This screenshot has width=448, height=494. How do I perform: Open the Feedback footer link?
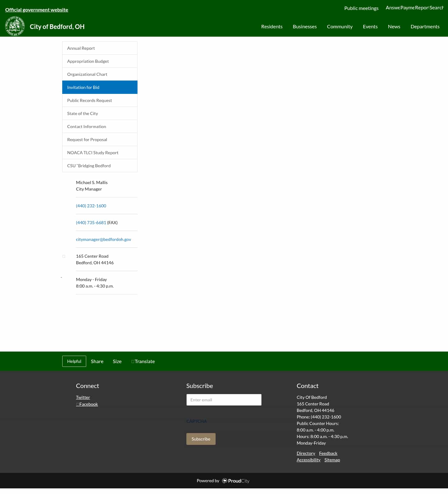[328, 453]
